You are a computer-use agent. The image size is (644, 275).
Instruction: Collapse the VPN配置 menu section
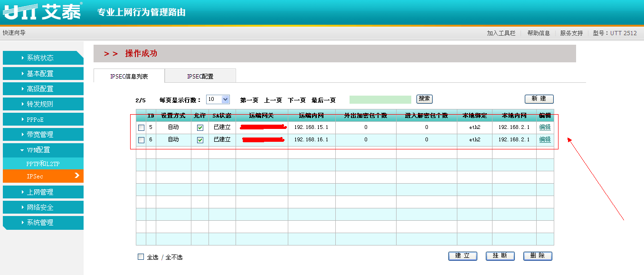coord(43,150)
